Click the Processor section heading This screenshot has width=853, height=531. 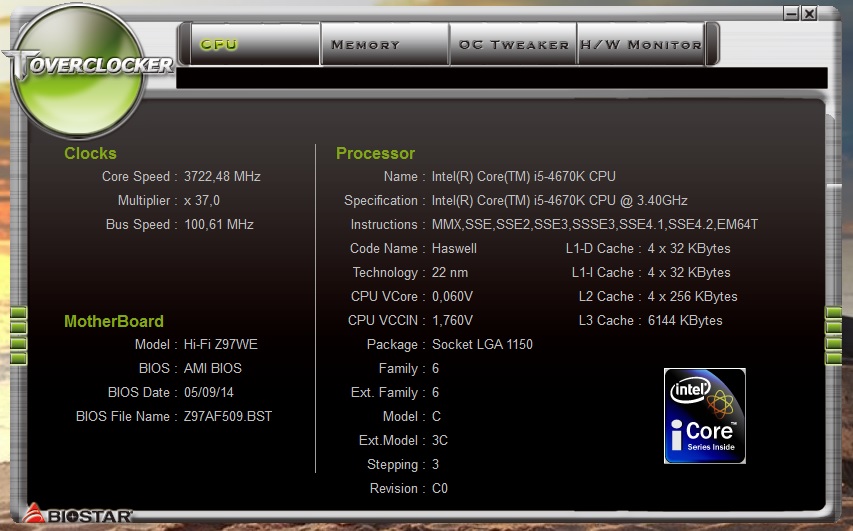coord(375,153)
